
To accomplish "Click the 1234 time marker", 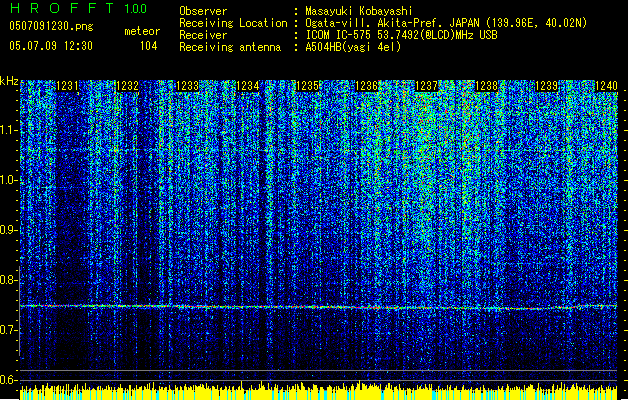I will click(248, 86).
